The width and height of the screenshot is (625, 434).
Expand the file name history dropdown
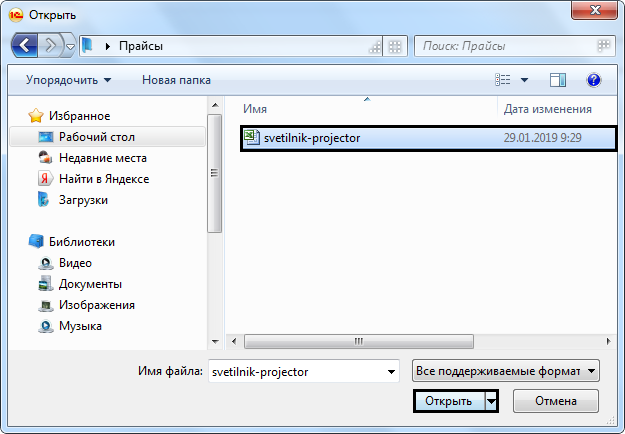tap(390, 371)
